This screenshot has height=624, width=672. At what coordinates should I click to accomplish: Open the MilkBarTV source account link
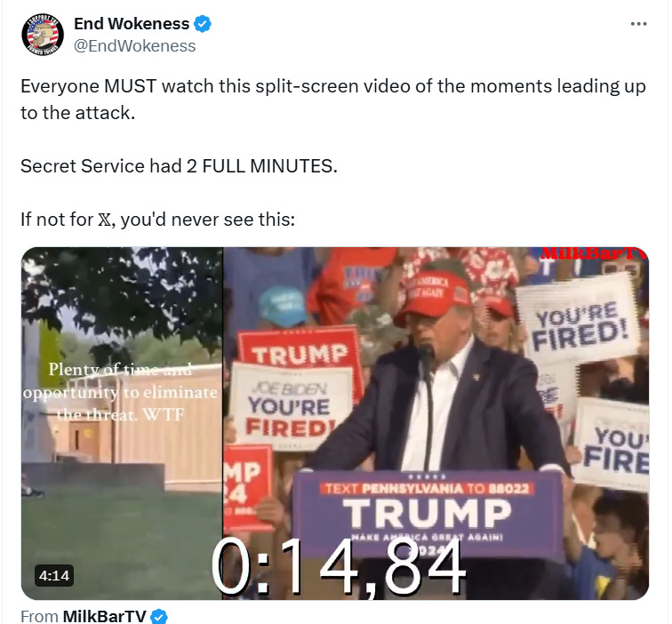pos(104,616)
